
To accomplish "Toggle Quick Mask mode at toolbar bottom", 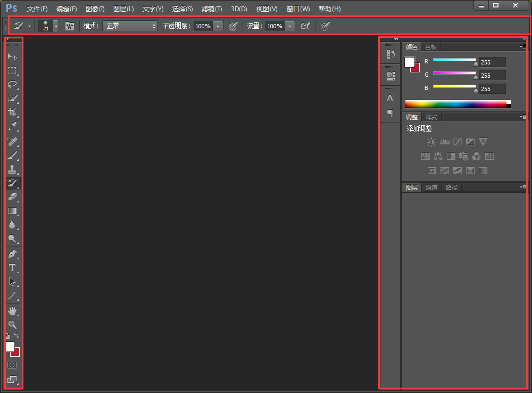I will click(13, 365).
